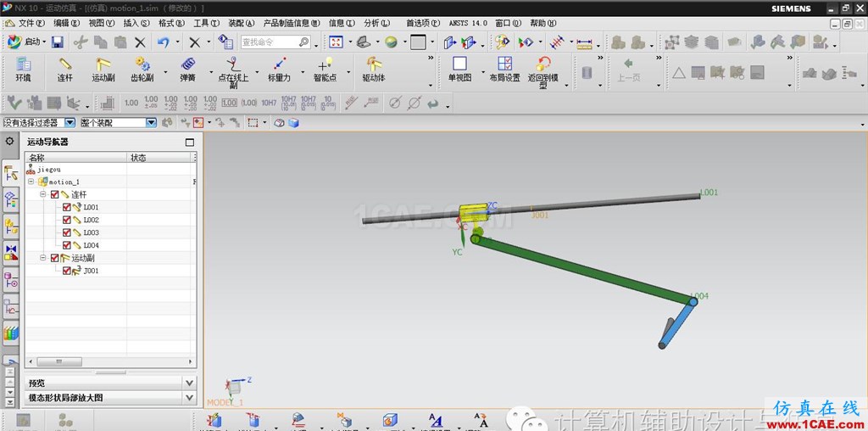Click the Undo arrow icon

point(163,42)
